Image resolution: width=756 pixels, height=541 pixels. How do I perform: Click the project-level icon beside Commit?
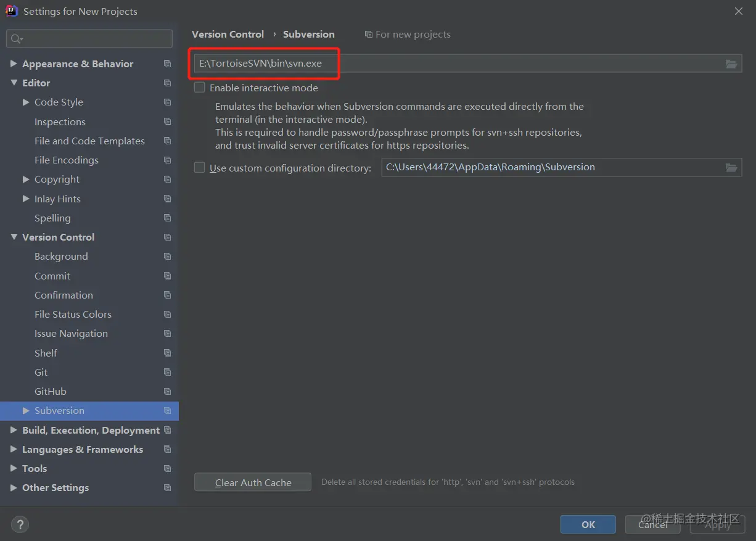click(167, 276)
